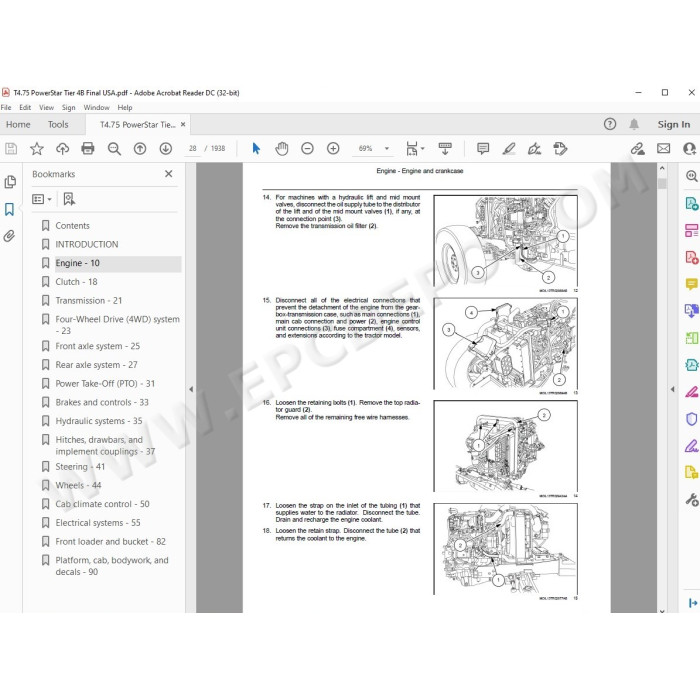700x700 pixels.
Task: Jump to Electrical systems - 55 bookmark
Action: click(98, 523)
